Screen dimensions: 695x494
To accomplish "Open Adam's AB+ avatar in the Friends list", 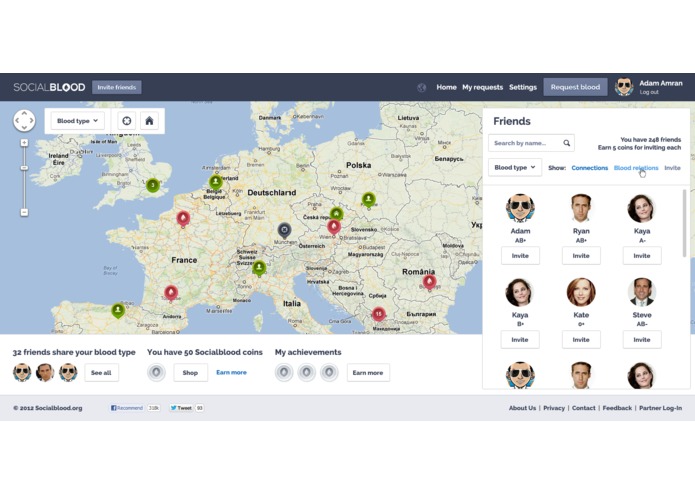I will point(520,208).
